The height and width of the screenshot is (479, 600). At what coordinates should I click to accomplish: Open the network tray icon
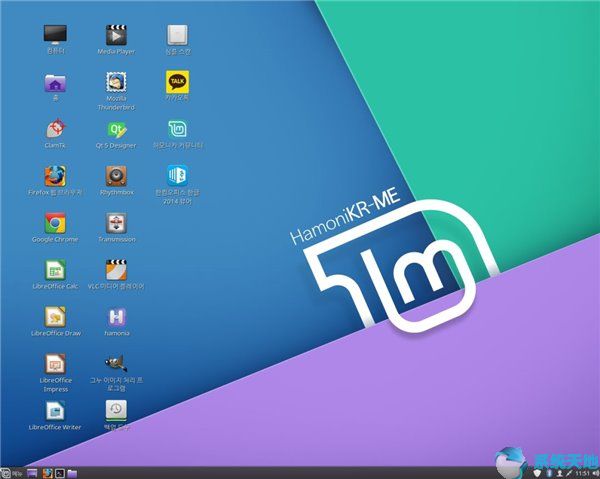coord(569,474)
